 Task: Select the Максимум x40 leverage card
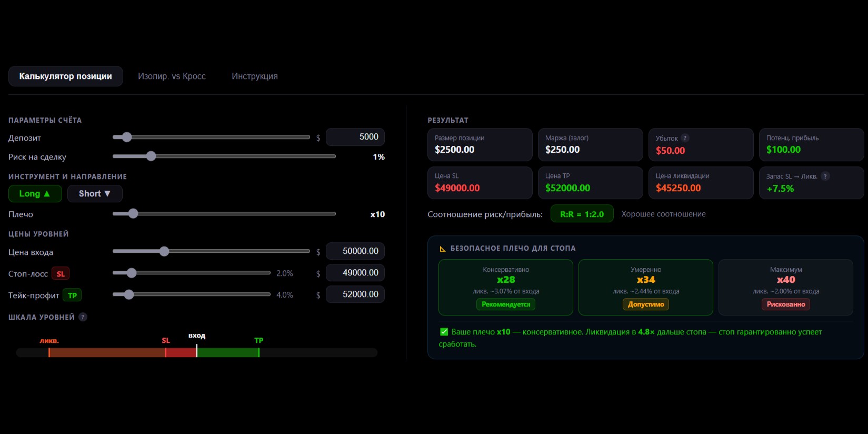click(786, 288)
